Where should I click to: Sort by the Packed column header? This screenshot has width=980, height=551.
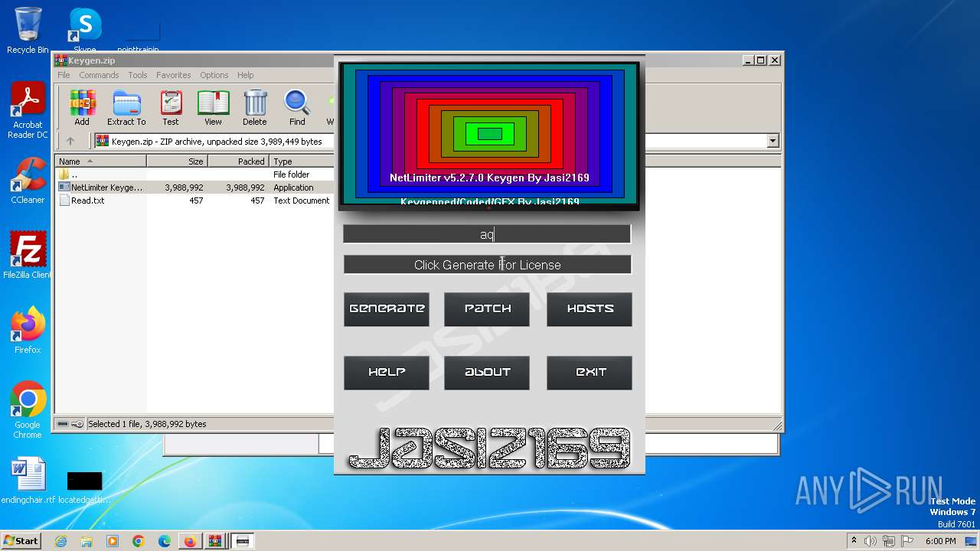coord(238,161)
